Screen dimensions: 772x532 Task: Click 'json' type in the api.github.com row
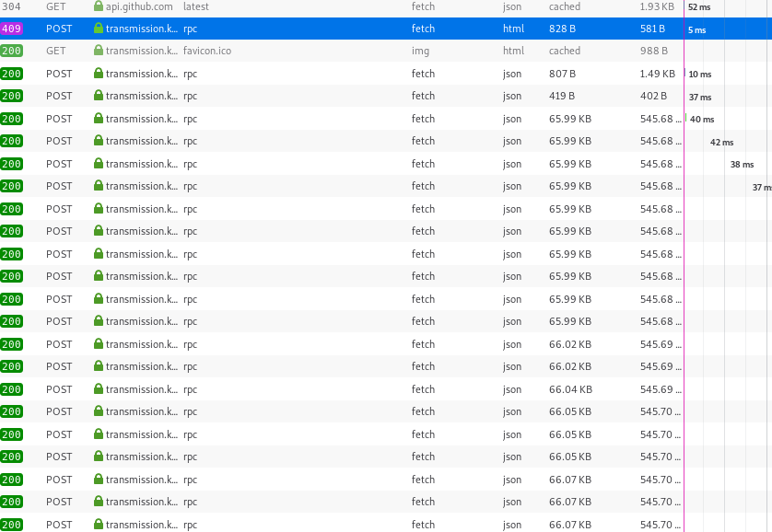click(x=512, y=6)
